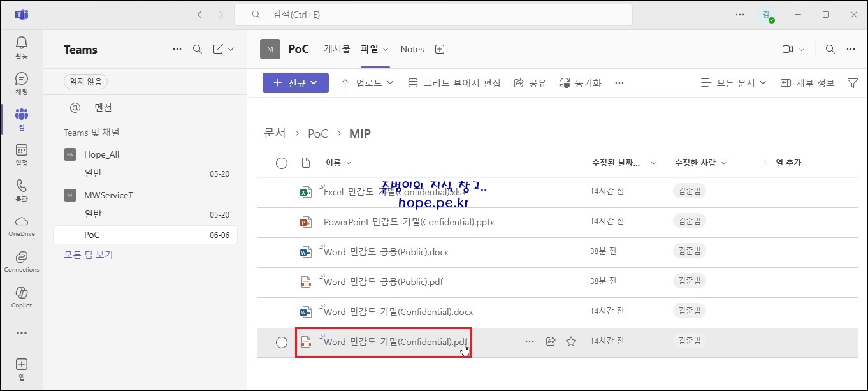The image size is (868, 391).
Task: Show more actions for Word Confidential pdf
Action: (x=530, y=342)
